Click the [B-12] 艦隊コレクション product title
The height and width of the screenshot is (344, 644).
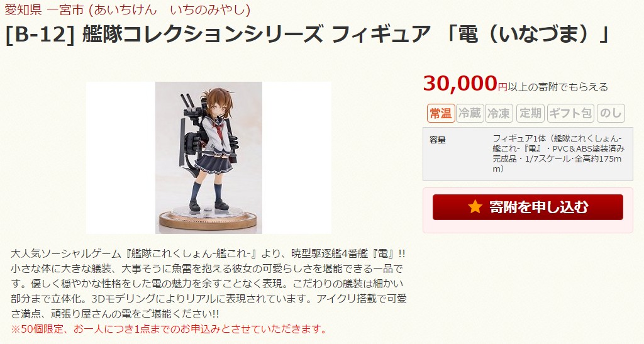pyautogui.click(x=307, y=35)
